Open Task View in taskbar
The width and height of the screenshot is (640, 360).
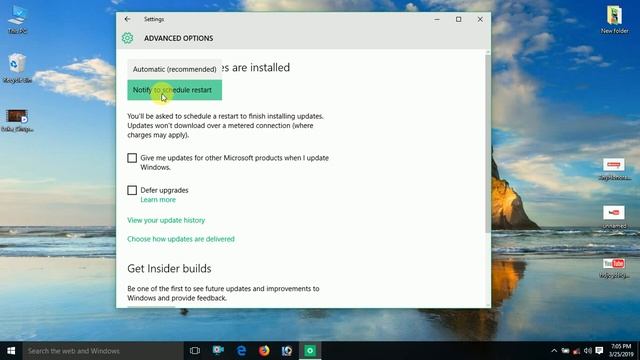point(195,351)
